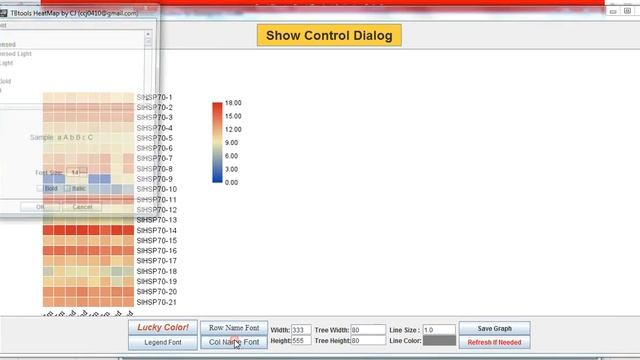Click row label SlHSP70-18
Viewport: 640px width, 360px height.
point(156,271)
